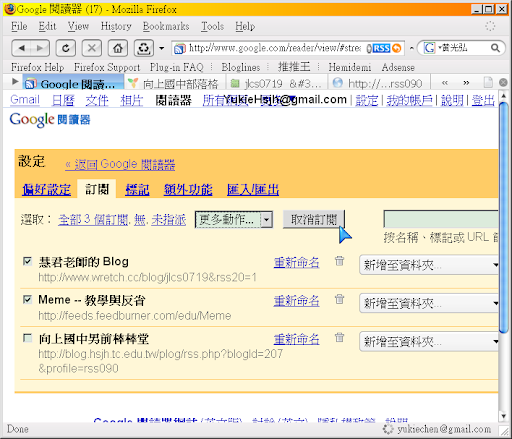The width and height of the screenshot is (512, 439).
Task: Open a new tab with the page icon
Action: point(488,82)
